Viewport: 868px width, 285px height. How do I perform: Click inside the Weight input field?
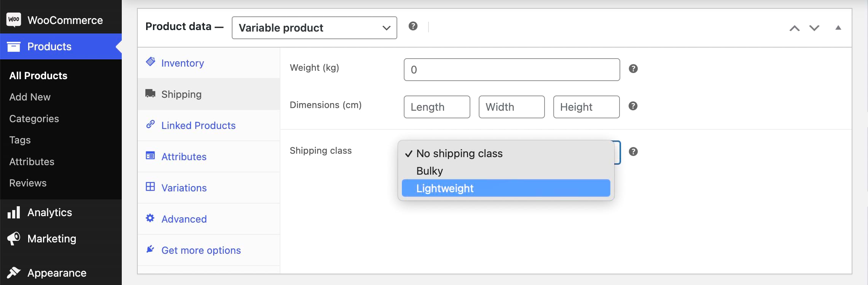click(x=511, y=69)
